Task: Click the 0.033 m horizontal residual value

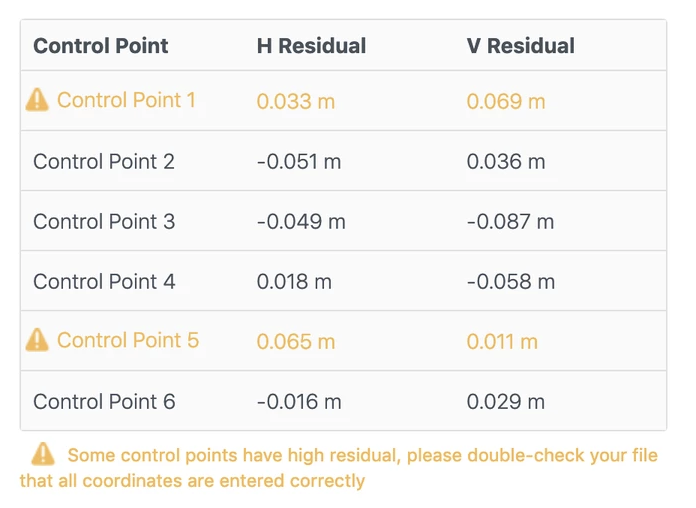Action: [296, 101]
